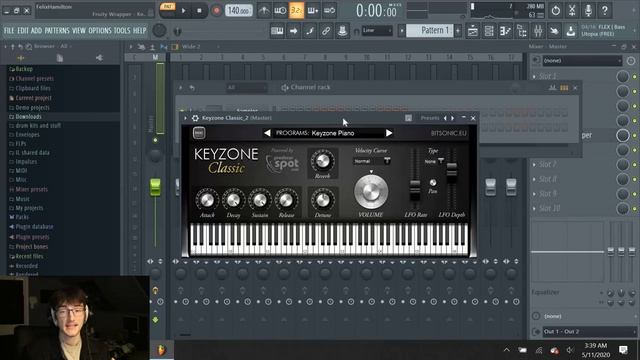
Task: Click the LFO Rate slider
Action: point(415,189)
